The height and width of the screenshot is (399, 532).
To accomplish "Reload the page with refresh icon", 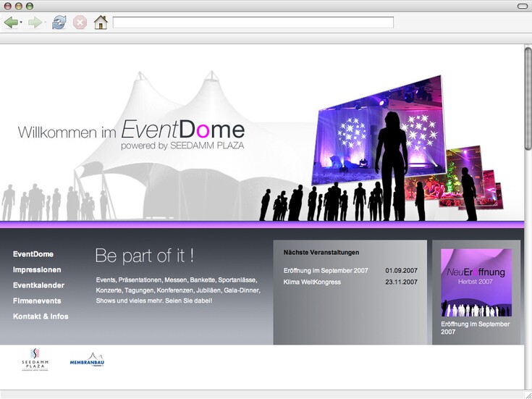I will (59, 22).
